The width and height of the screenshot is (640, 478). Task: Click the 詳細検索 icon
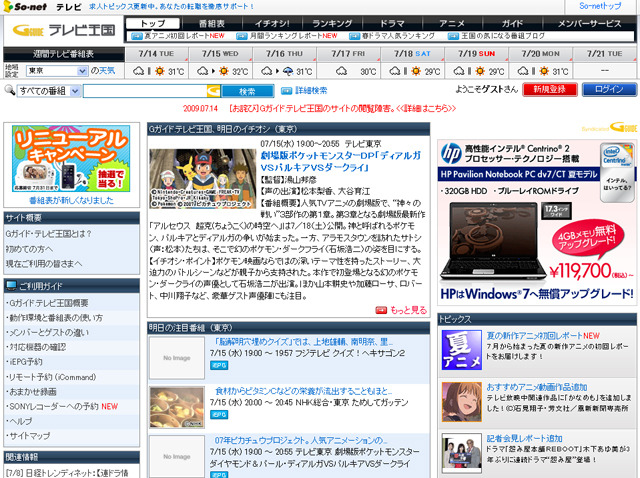[x=287, y=91]
